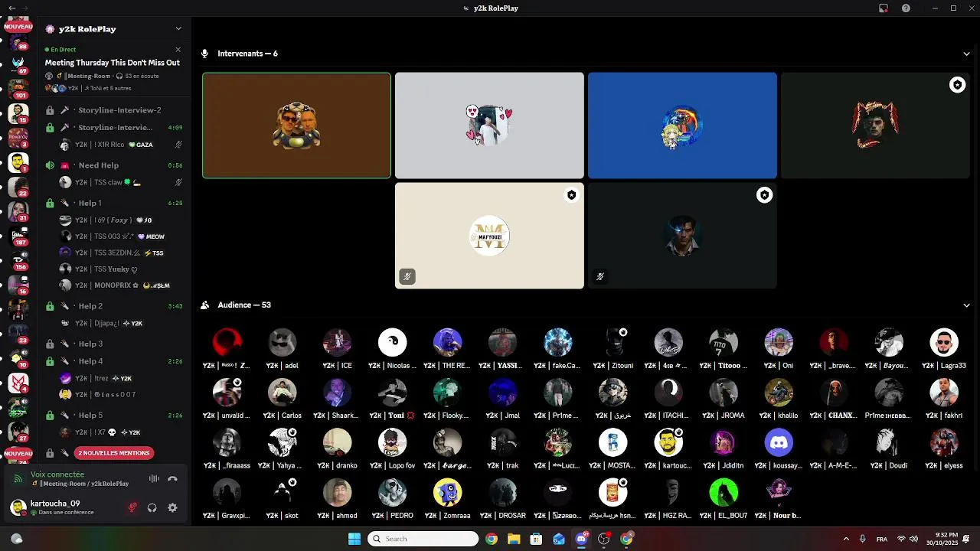Select the Help 3 channel
980x551 pixels.
coord(113,344)
